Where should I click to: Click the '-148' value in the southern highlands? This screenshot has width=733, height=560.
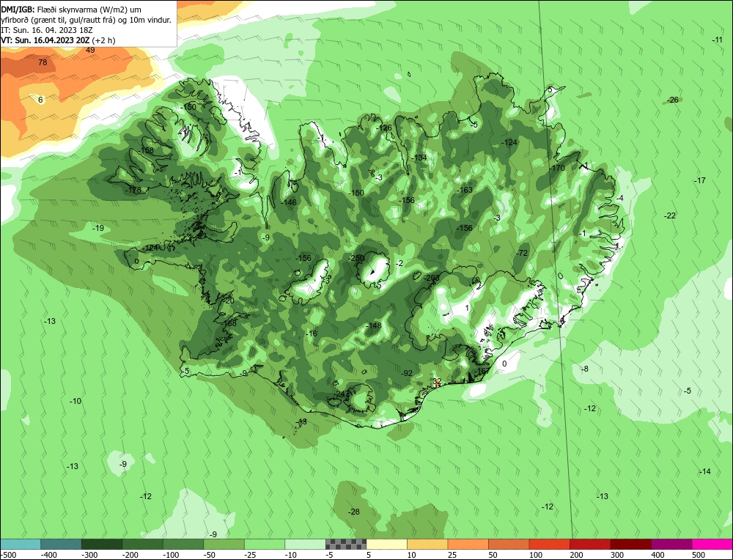click(x=374, y=325)
